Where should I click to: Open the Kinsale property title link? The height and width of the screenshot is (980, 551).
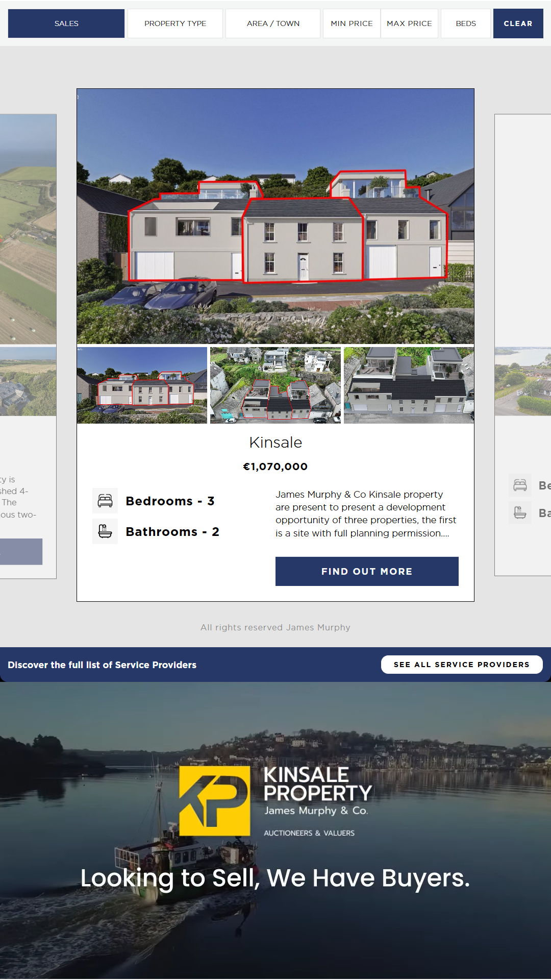pyautogui.click(x=275, y=443)
